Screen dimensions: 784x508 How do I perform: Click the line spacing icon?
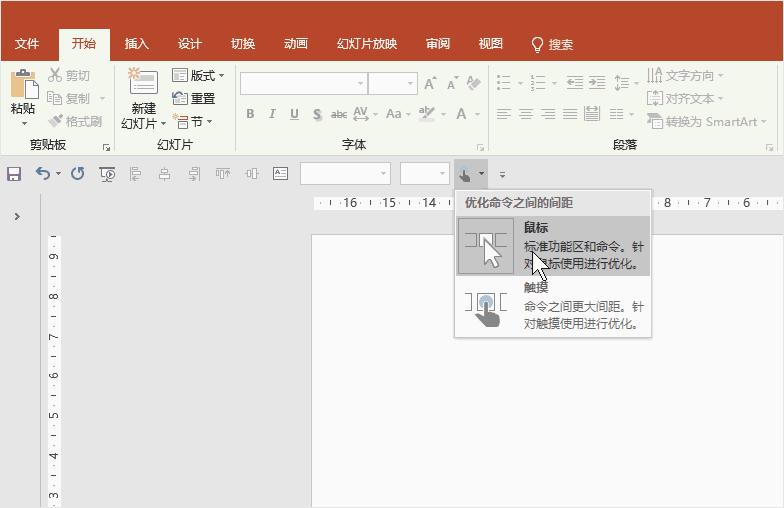(622, 82)
